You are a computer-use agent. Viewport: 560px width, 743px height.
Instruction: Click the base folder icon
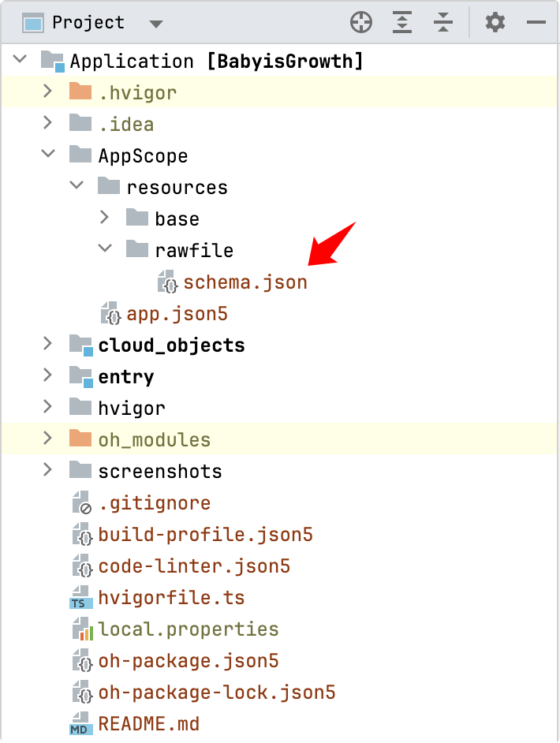click(x=137, y=217)
